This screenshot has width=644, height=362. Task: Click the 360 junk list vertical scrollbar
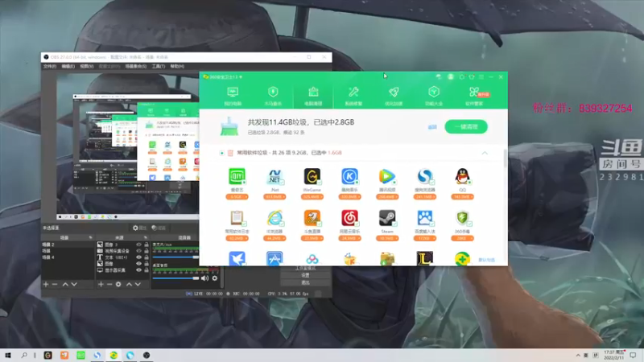coord(506,158)
